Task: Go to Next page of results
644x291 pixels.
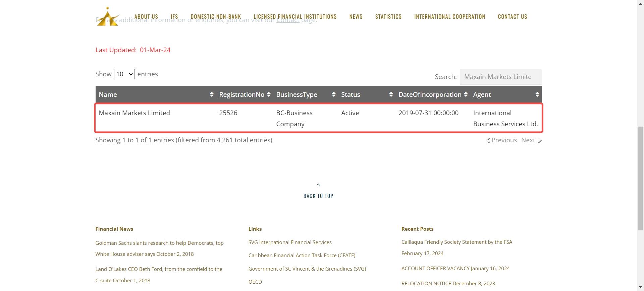Action: pos(531,140)
